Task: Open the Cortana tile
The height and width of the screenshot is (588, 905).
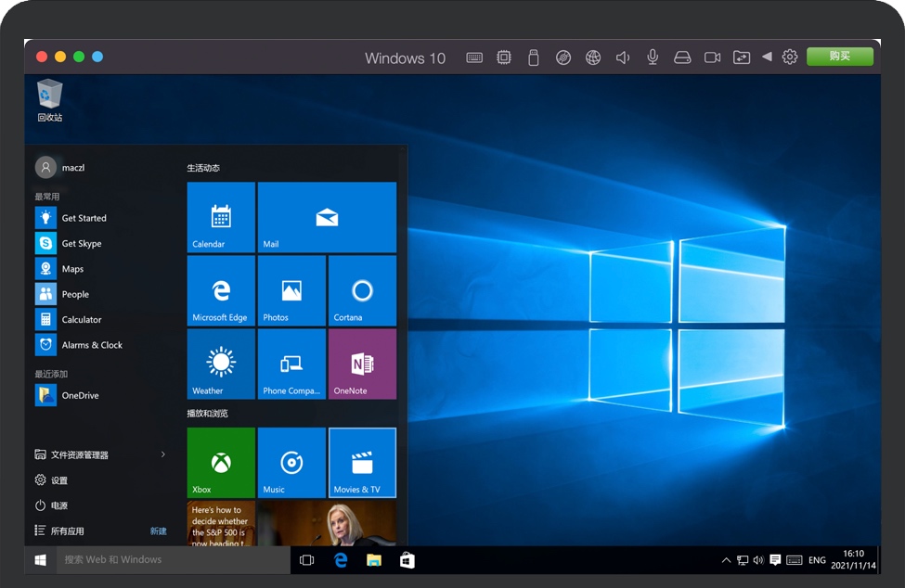Action: (x=362, y=289)
